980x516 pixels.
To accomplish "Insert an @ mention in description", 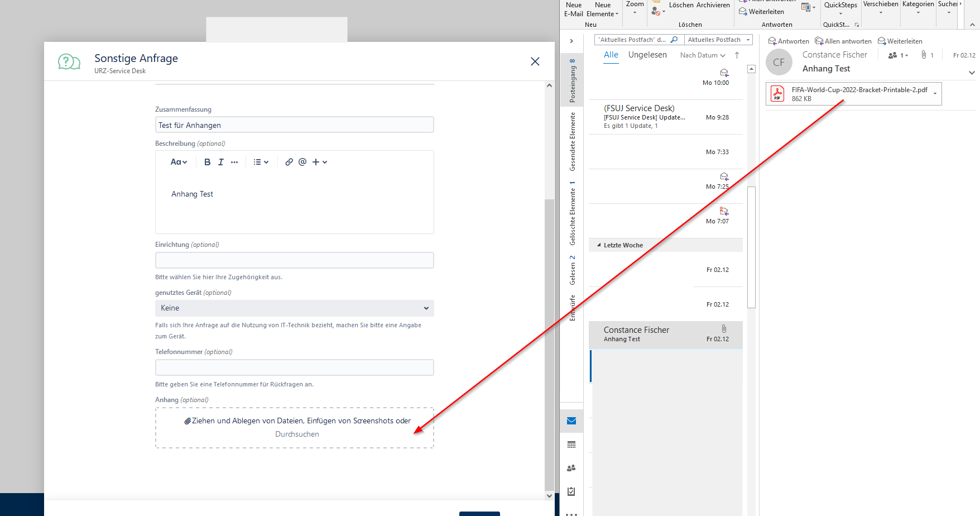I will pyautogui.click(x=302, y=162).
